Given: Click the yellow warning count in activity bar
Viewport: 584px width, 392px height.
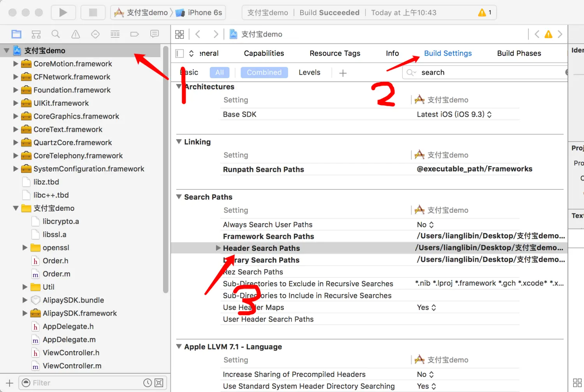Looking at the screenshot, I should (x=485, y=12).
